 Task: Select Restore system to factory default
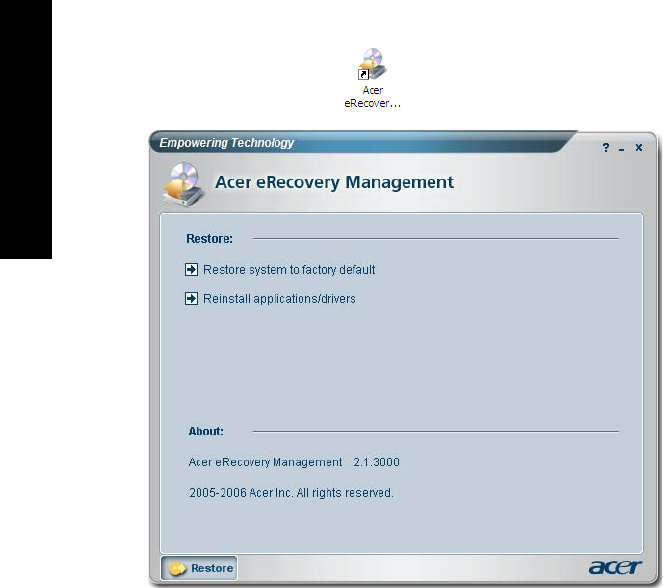click(289, 270)
